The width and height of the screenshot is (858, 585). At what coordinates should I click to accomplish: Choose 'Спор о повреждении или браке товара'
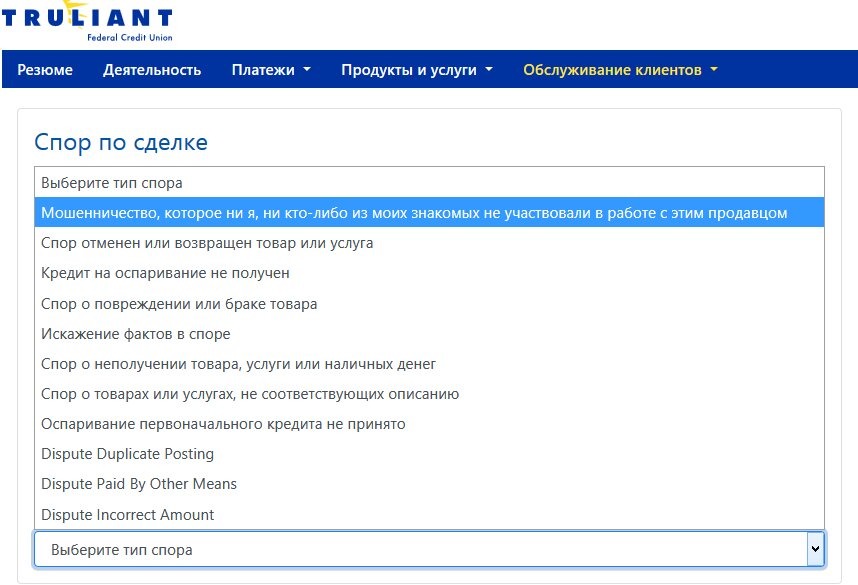point(429,304)
